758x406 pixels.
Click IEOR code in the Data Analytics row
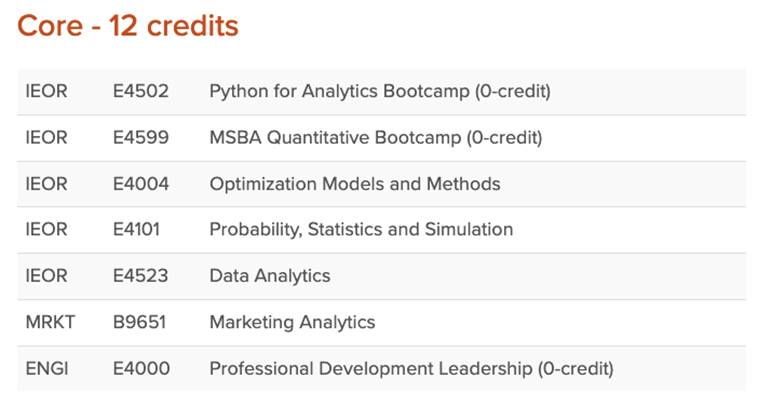[46, 276]
